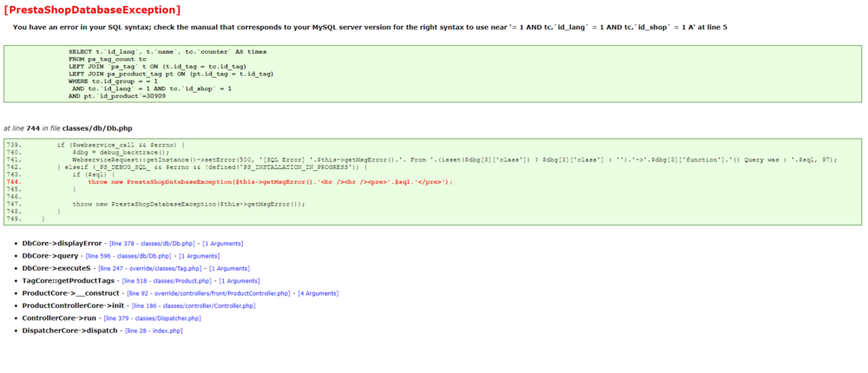
Task: Click 'AND pt.`id_product`=30909' SQL line
Action: coord(117,95)
